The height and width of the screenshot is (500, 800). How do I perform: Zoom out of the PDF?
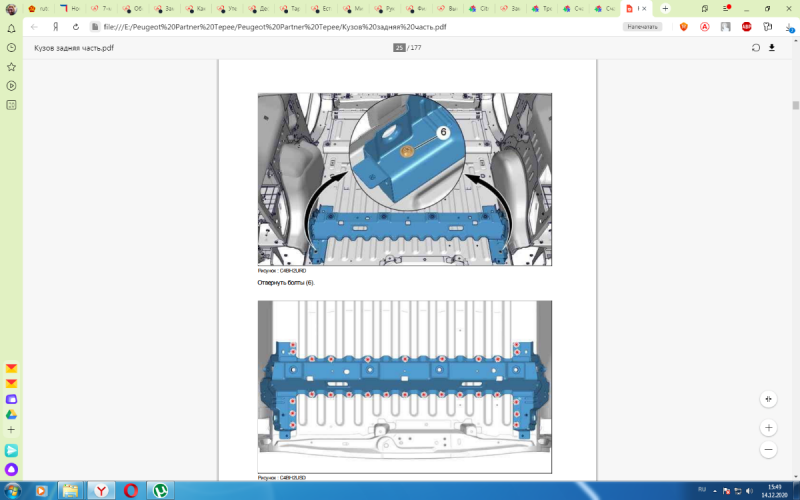[768, 450]
